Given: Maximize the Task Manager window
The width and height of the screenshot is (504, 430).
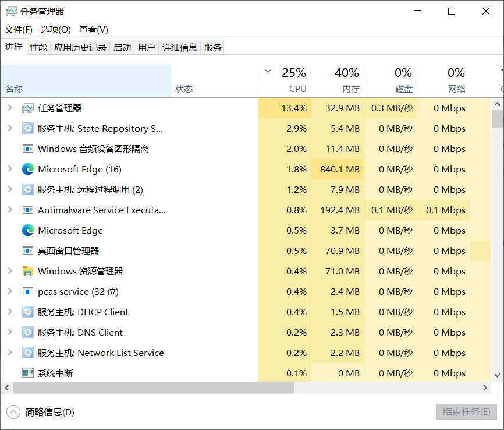Looking at the screenshot, I should (452, 11).
